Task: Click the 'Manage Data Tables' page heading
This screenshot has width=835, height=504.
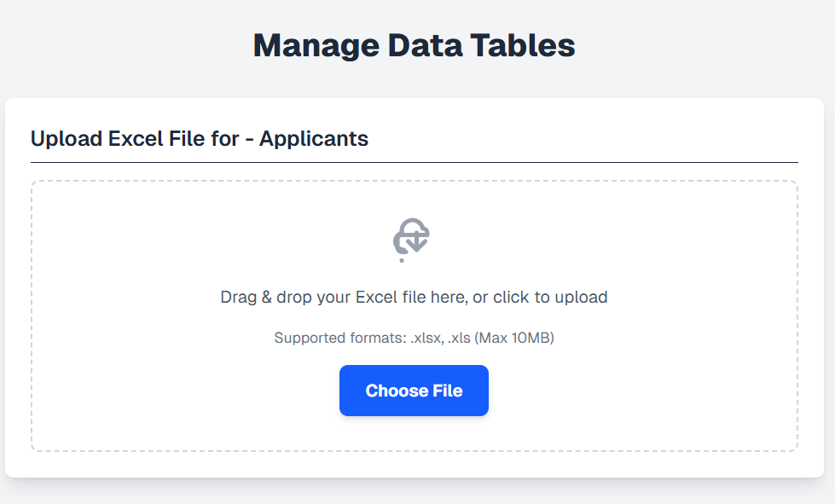Action: [414, 44]
